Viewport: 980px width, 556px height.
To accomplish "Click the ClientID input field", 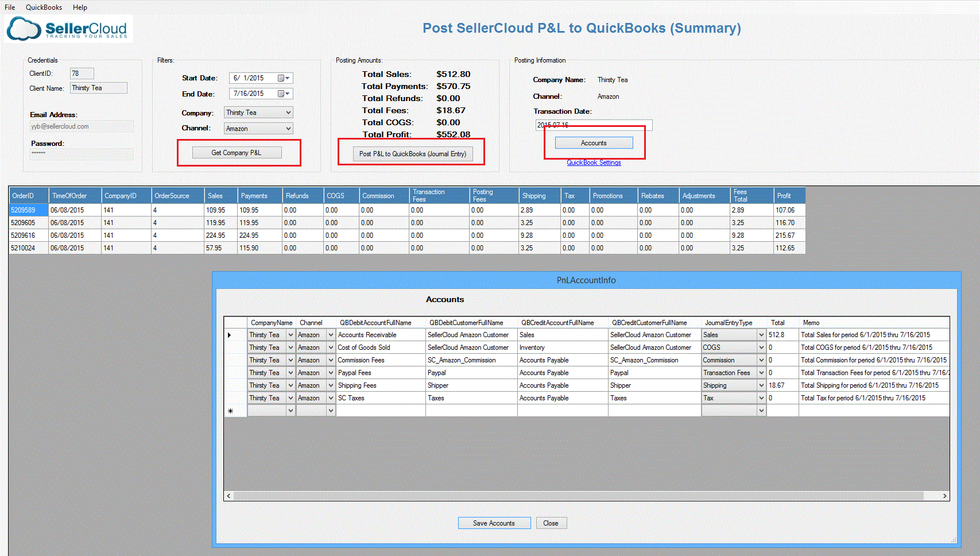I will click(82, 74).
